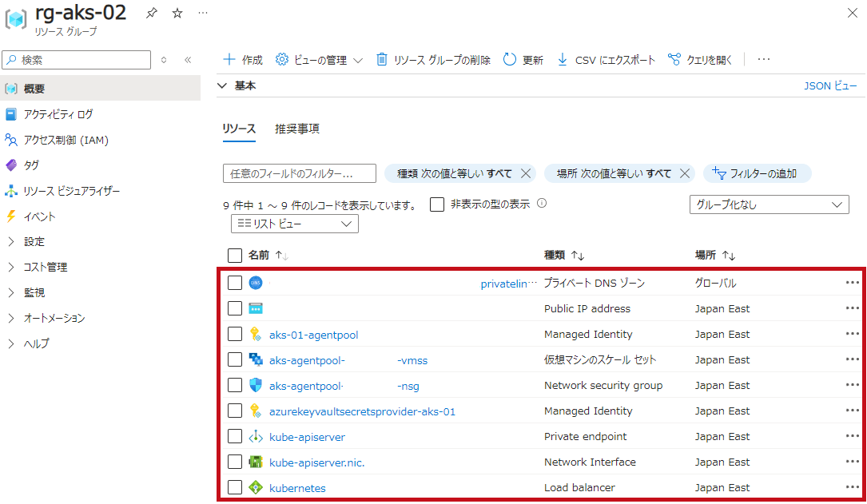The image size is (867, 504).
Task: Switch to the 推奨事項 tab
Action: tap(297, 129)
